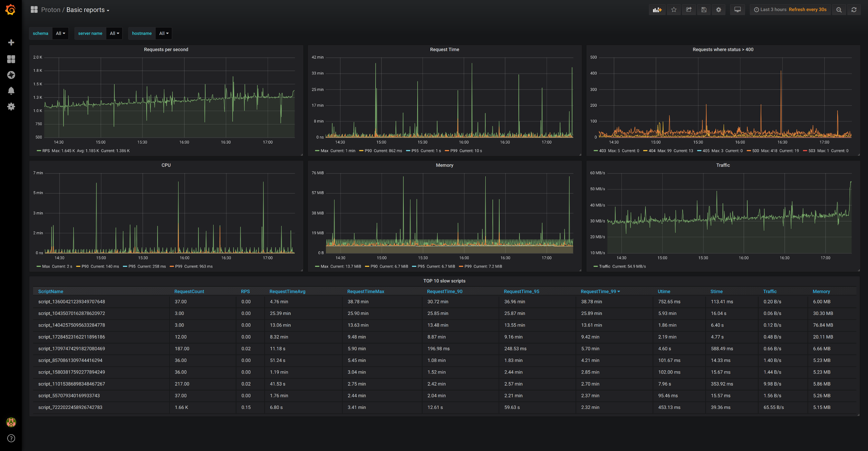This screenshot has width=868, height=451.
Task: Expand the hostname All dropdown
Action: 164,33
